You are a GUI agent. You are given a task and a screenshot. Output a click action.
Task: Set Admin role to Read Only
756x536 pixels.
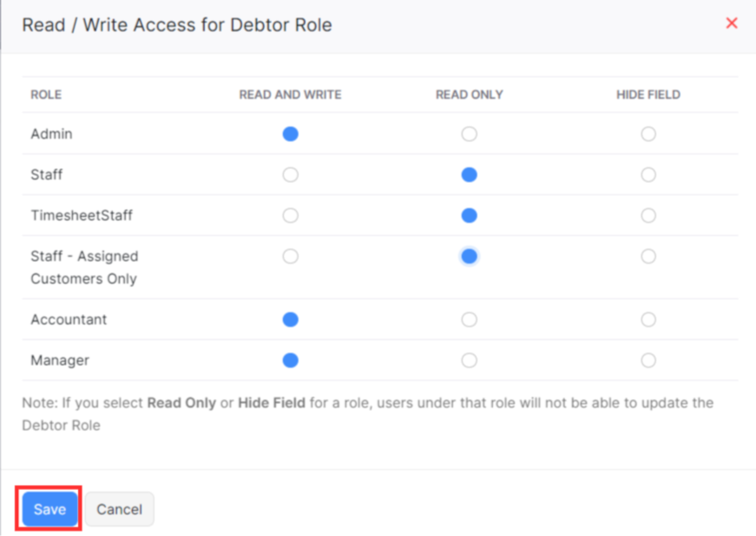pyautogui.click(x=469, y=134)
